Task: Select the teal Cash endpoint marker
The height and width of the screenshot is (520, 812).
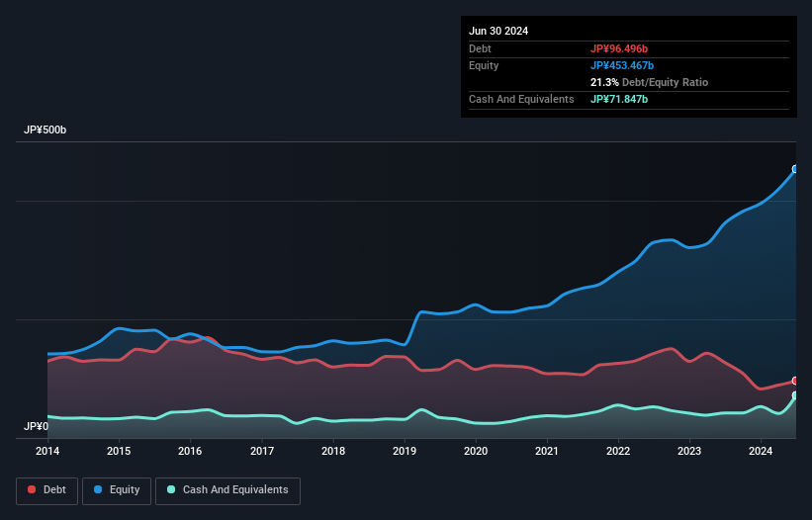Action: pyautogui.click(x=795, y=395)
